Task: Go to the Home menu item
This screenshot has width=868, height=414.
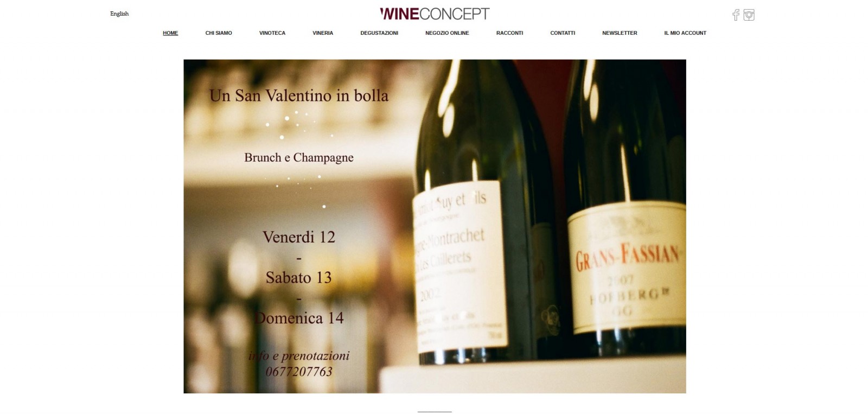Action: click(170, 33)
